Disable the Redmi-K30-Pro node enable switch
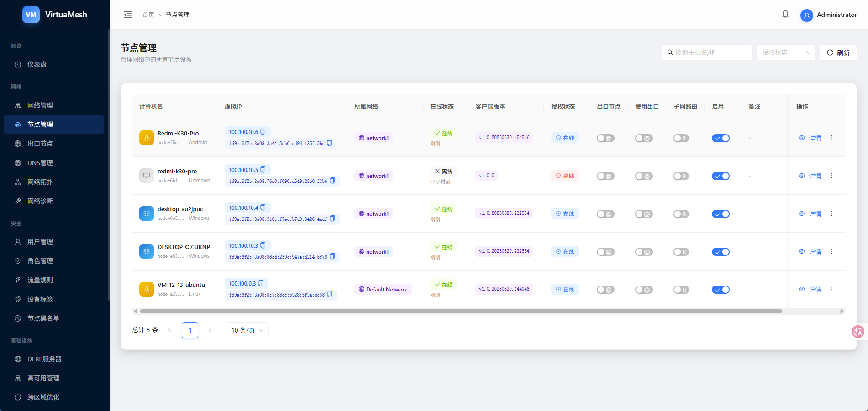The height and width of the screenshot is (411, 868). [721, 138]
